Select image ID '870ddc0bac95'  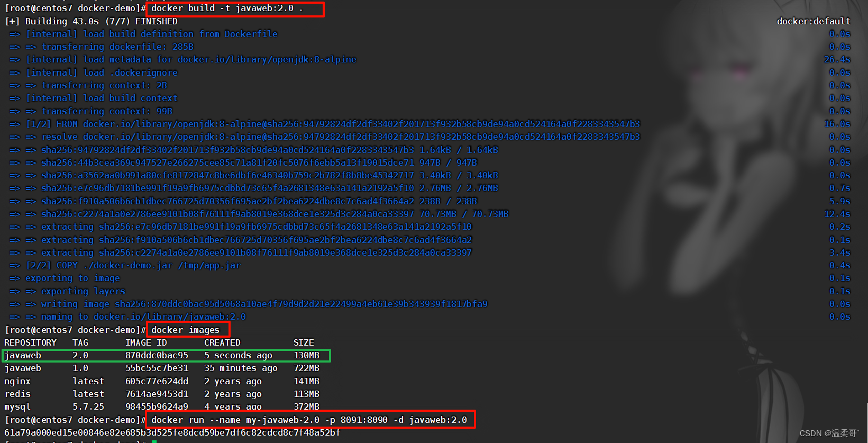pos(157,355)
